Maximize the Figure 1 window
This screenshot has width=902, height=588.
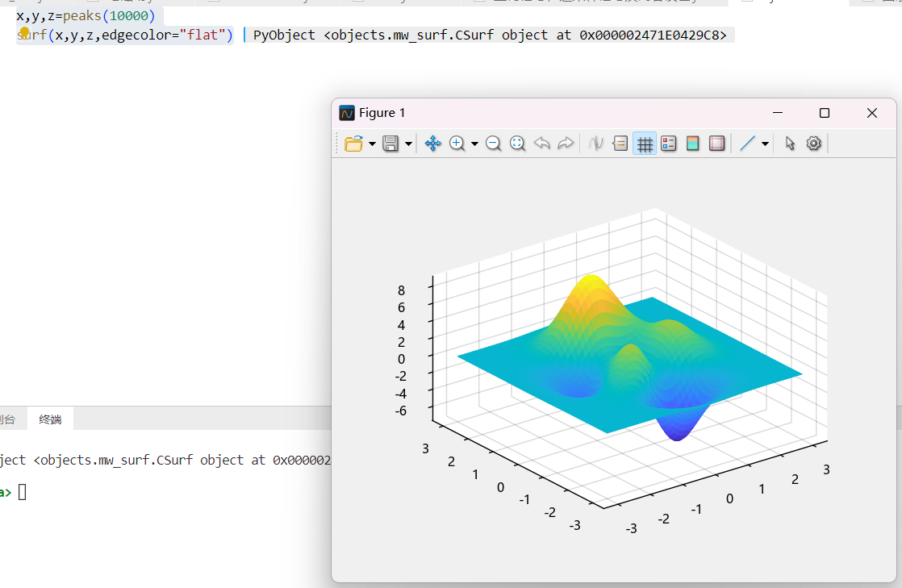click(x=825, y=113)
